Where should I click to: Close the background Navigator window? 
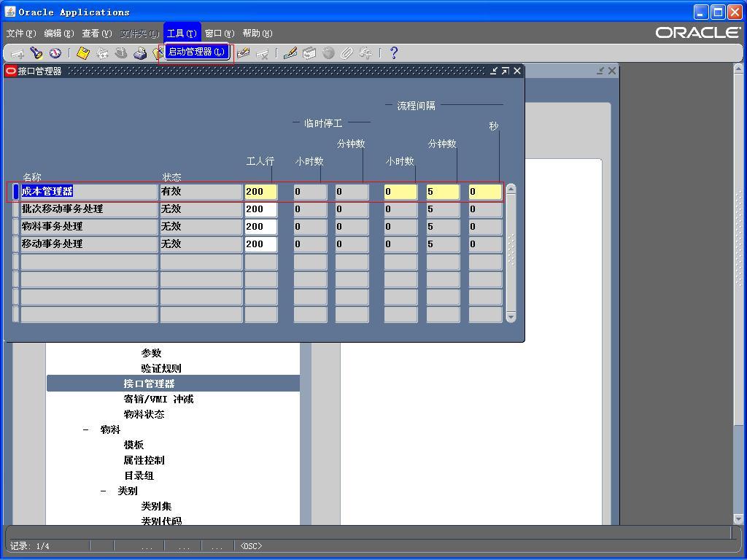point(612,71)
